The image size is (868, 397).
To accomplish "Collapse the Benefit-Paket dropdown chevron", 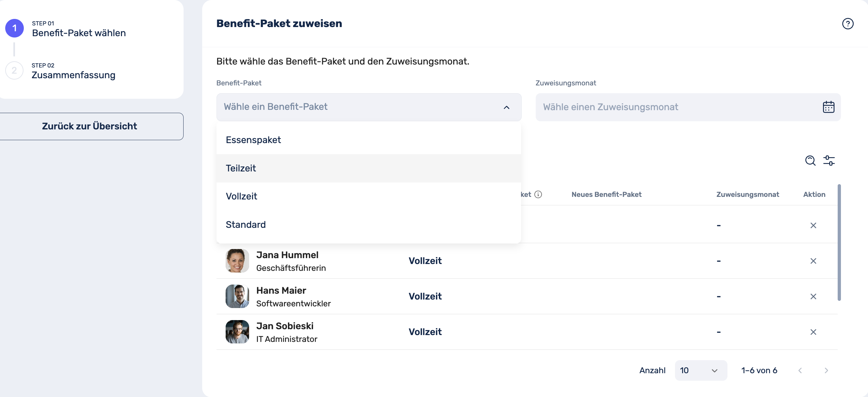I will (506, 108).
